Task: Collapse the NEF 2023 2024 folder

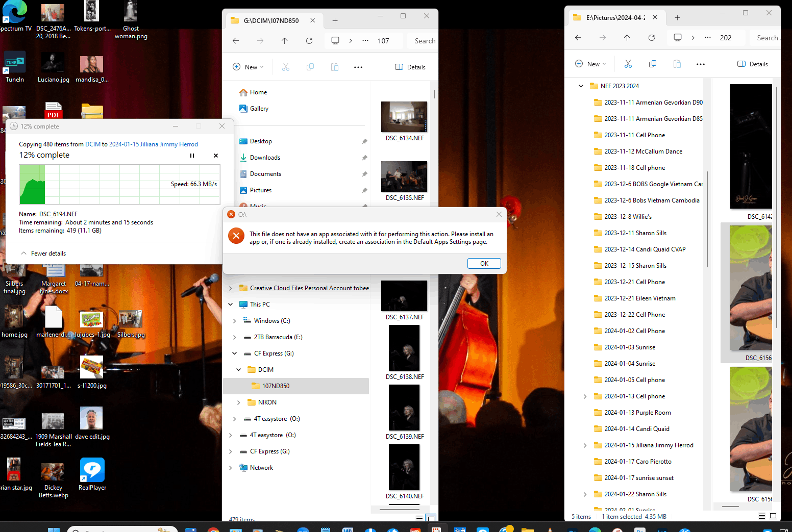Action: pos(581,86)
